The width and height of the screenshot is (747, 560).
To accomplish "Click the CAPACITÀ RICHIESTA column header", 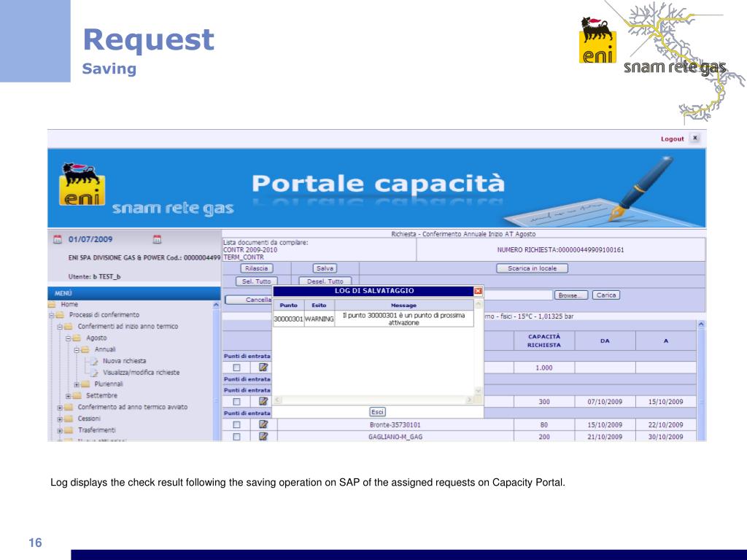I will 544,341.
